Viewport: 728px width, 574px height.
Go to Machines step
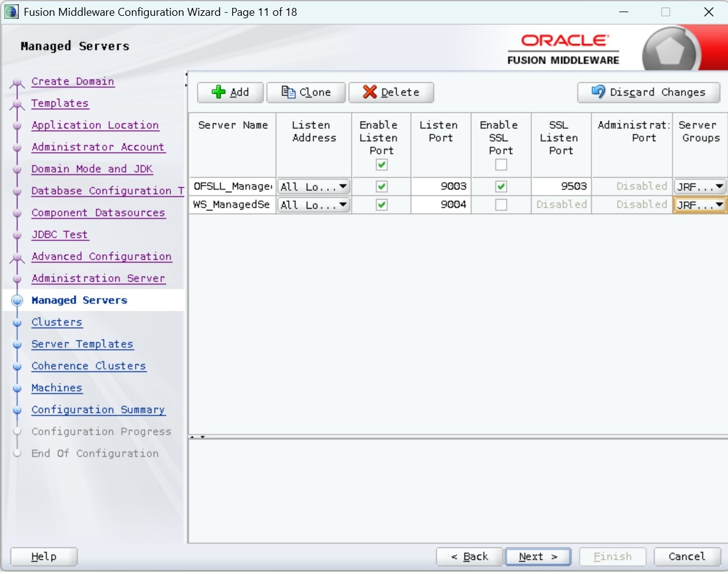pyautogui.click(x=57, y=387)
